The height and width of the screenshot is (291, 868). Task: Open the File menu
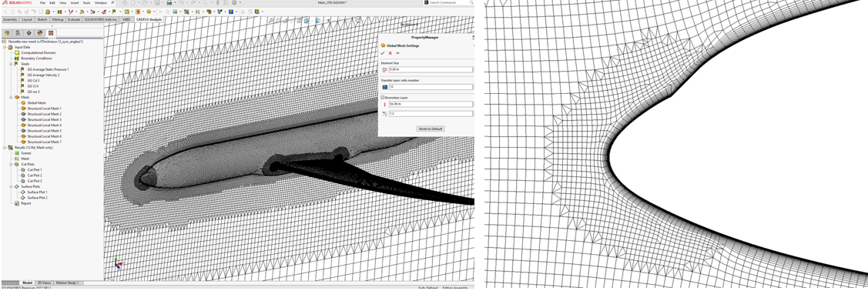click(x=42, y=3)
